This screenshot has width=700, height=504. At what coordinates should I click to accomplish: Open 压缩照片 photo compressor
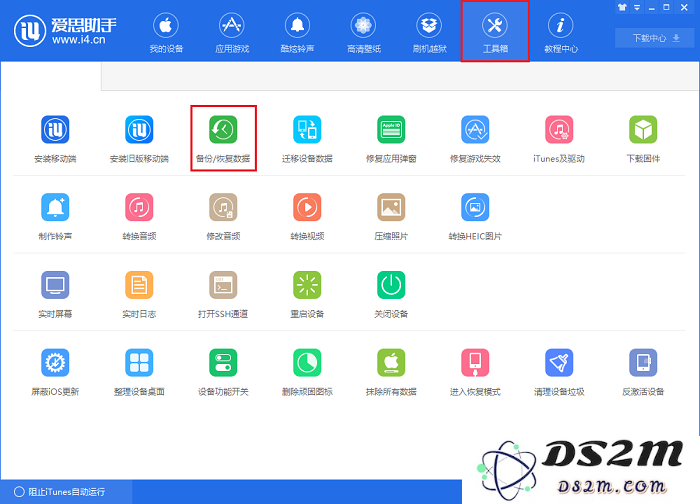(391, 217)
